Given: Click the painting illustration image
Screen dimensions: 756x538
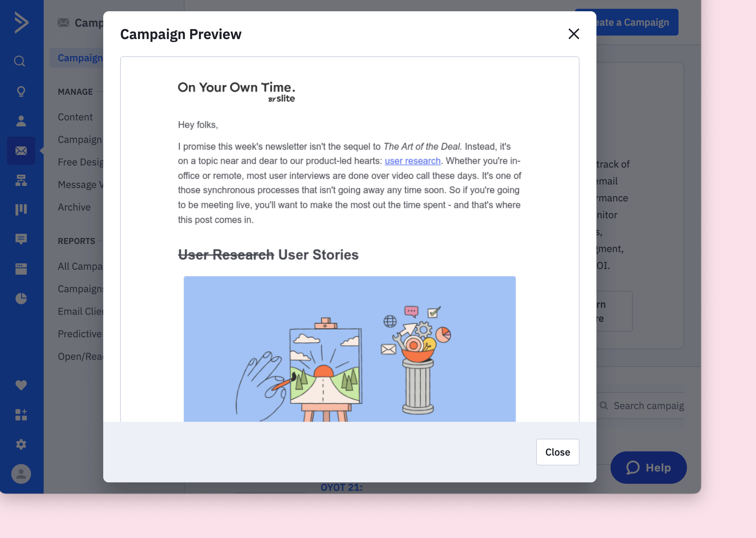Looking at the screenshot, I should (349, 349).
